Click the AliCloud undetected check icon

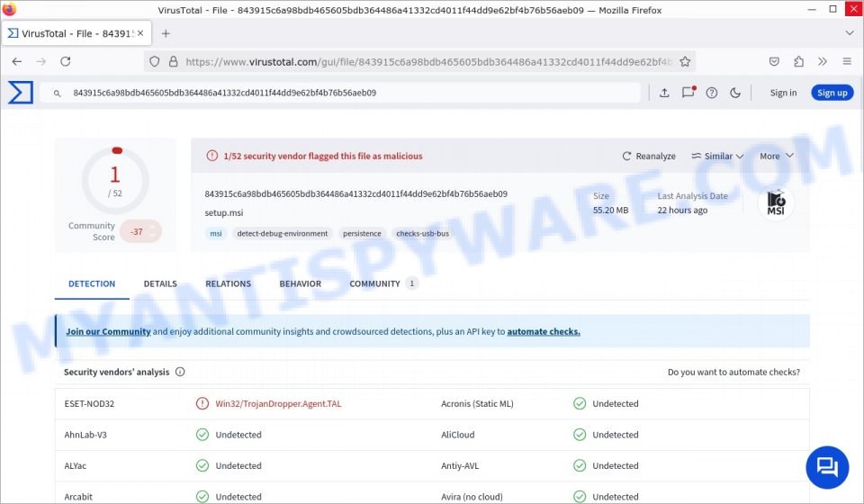580,435
